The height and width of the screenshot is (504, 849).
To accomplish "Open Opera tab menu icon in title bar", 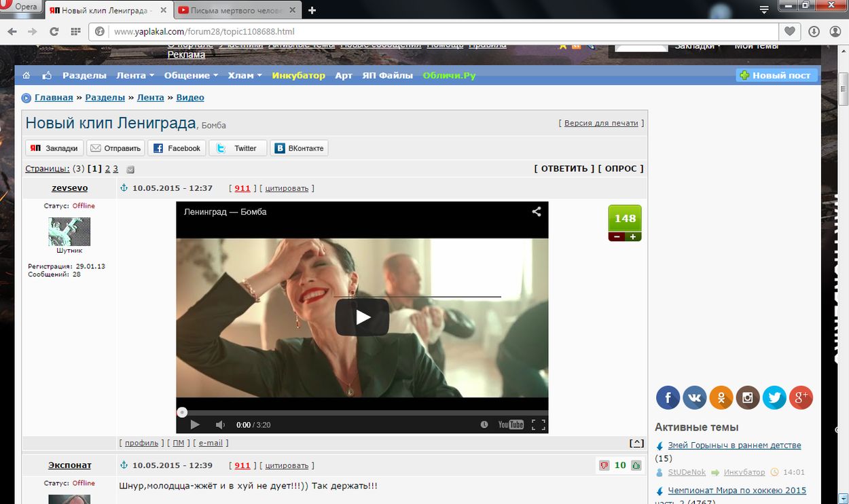I will coord(764,10).
